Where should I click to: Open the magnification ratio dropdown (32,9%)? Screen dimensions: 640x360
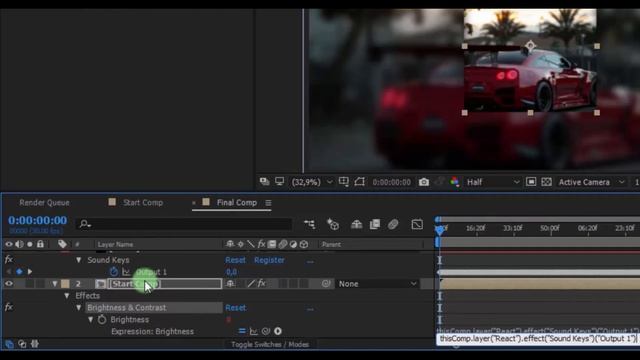pyautogui.click(x=311, y=182)
